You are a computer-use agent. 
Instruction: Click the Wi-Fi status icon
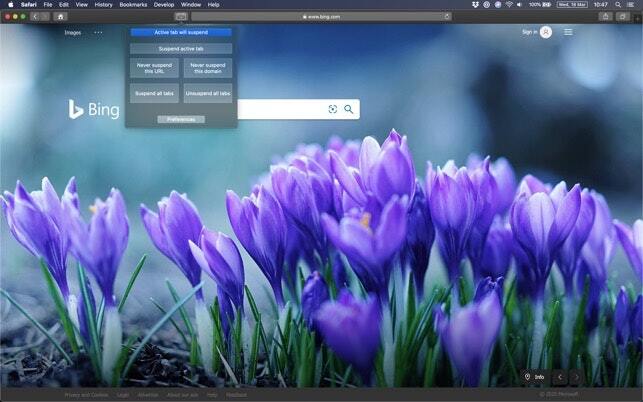click(509, 5)
